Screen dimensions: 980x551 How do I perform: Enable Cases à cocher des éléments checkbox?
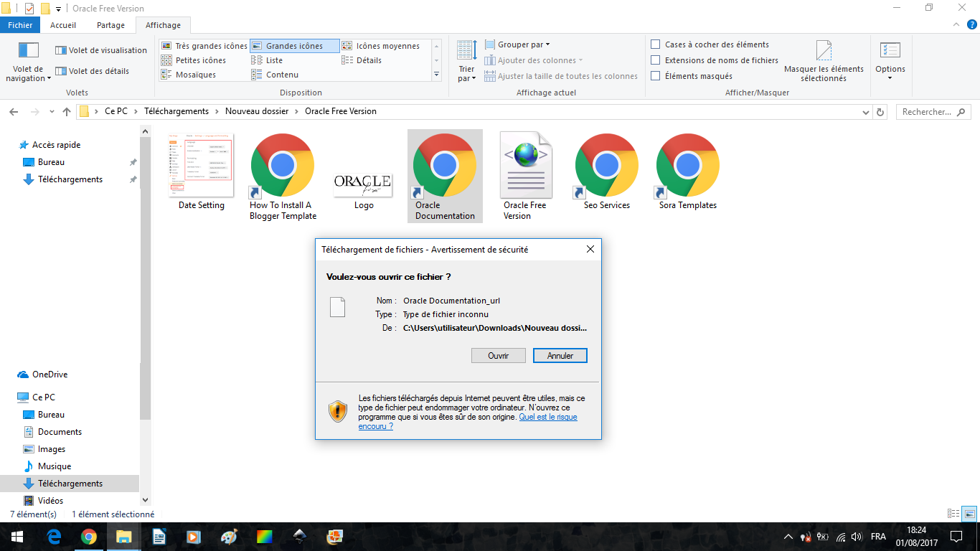click(x=655, y=44)
